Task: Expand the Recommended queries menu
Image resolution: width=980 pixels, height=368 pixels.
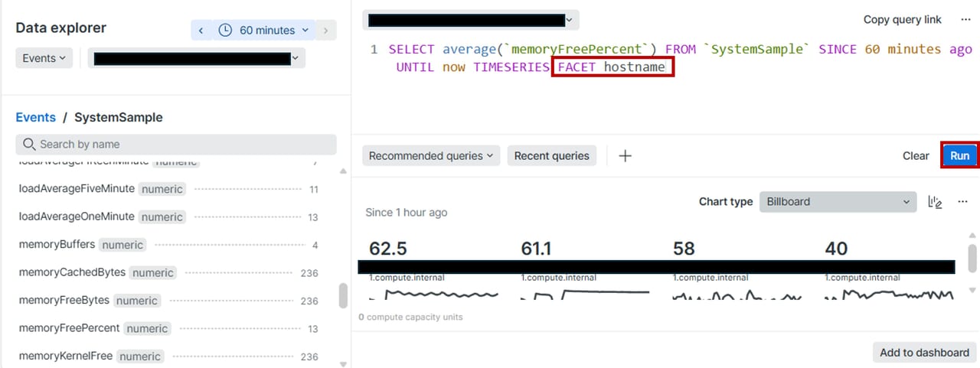Action: [431, 156]
